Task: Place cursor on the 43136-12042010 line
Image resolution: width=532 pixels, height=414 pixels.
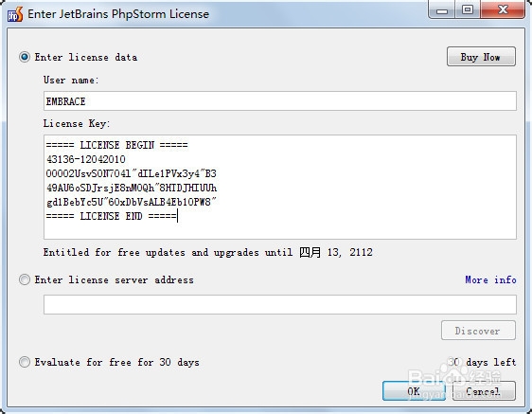Action: pyautogui.click(x=86, y=159)
